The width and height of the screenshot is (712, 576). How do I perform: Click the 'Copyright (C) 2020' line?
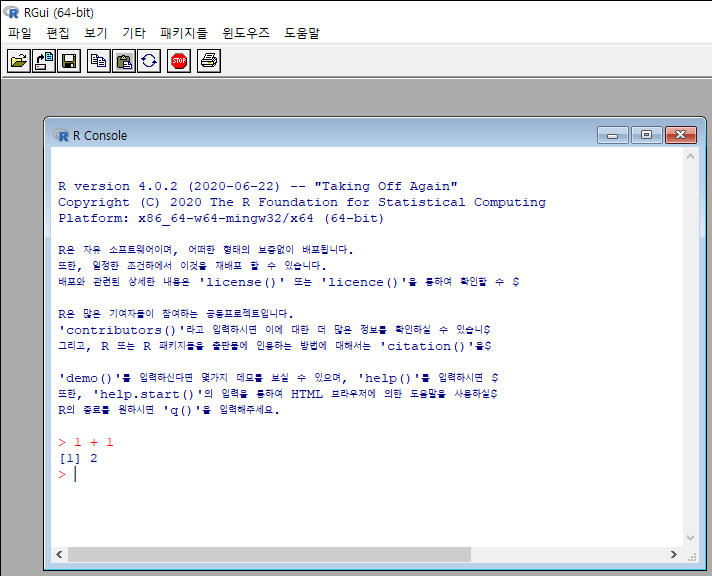pos(302,202)
